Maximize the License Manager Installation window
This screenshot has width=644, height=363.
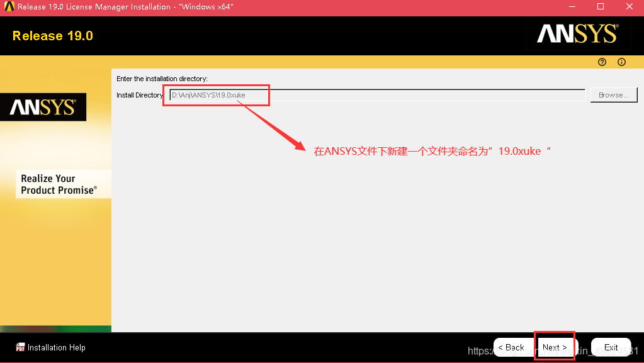(601, 6)
